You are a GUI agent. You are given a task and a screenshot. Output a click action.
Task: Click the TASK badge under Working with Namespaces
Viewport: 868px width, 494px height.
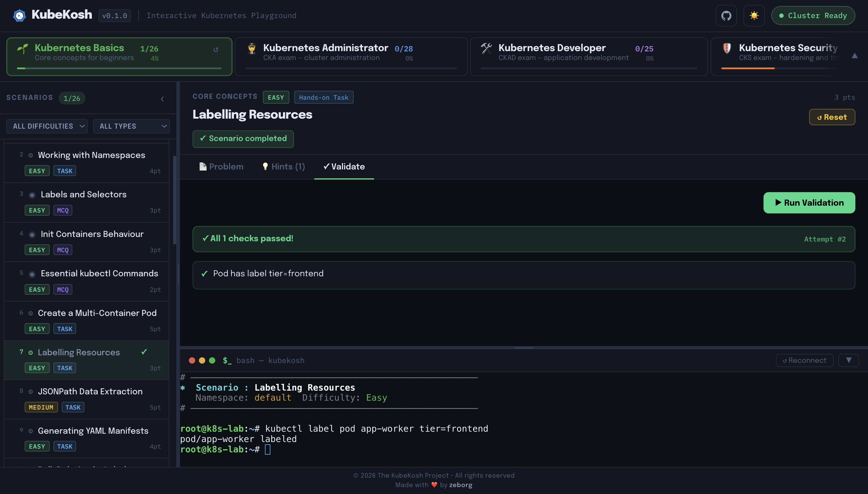(65, 171)
